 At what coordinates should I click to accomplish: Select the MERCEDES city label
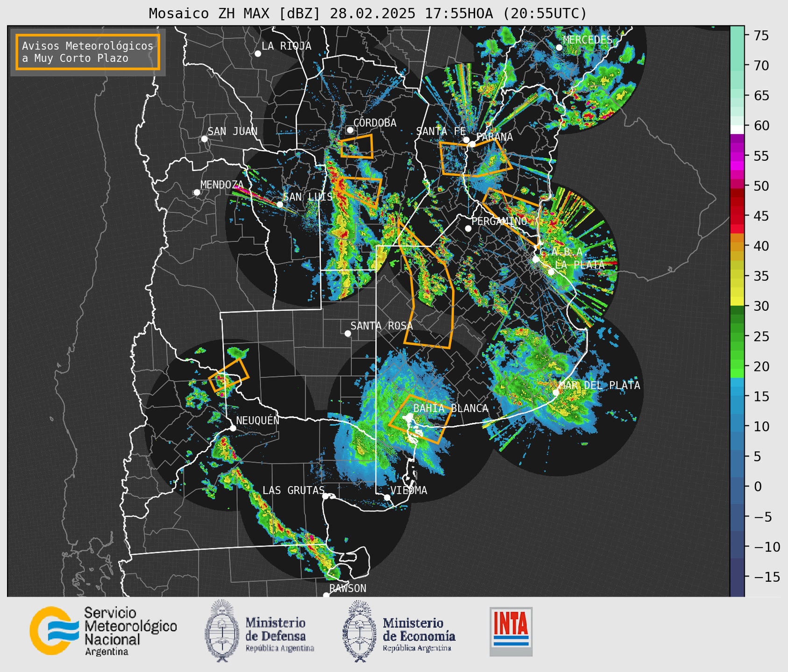pyautogui.click(x=588, y=40)
